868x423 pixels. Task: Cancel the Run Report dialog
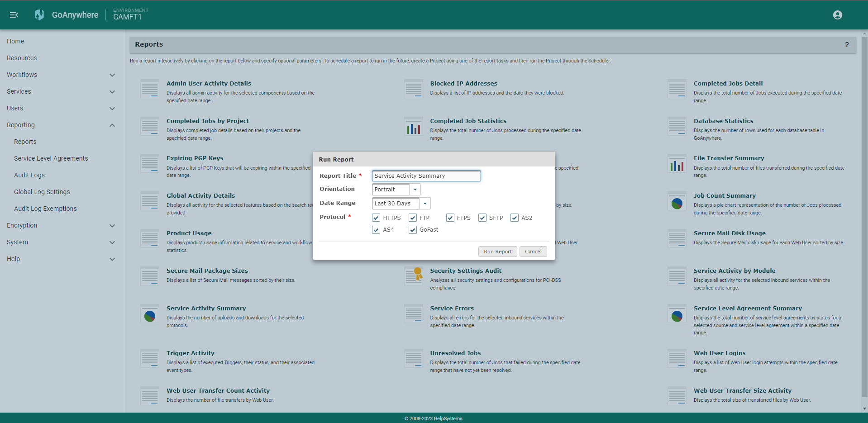533,252
